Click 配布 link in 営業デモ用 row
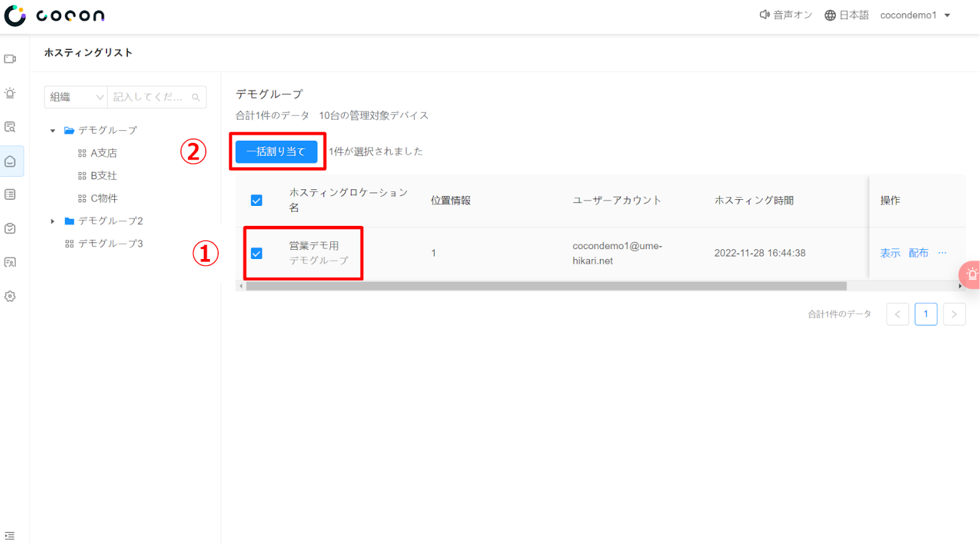Image resolution: width=980 pixels, height=544 pixels. pyautogui.click(x=918, y=253)
